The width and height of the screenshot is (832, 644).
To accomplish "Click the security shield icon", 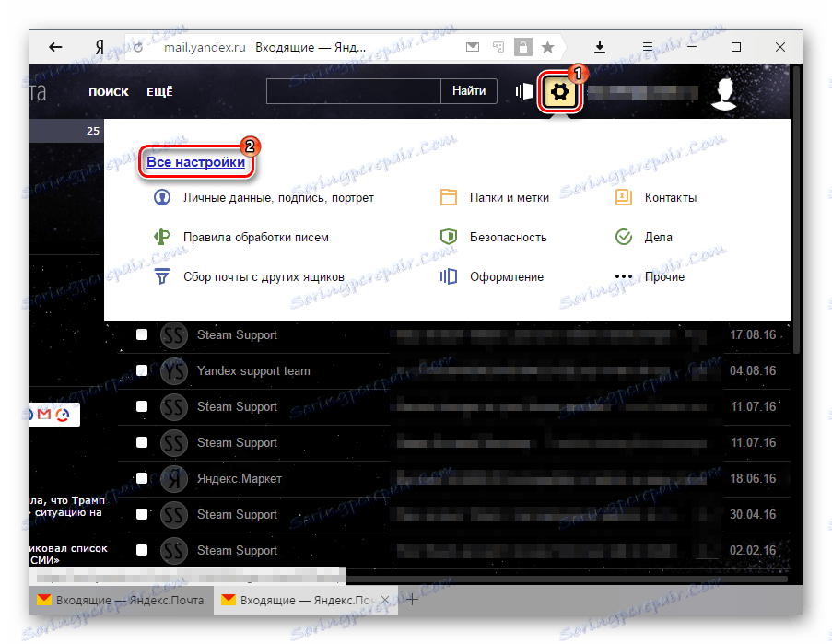I will tap(449, 237).
